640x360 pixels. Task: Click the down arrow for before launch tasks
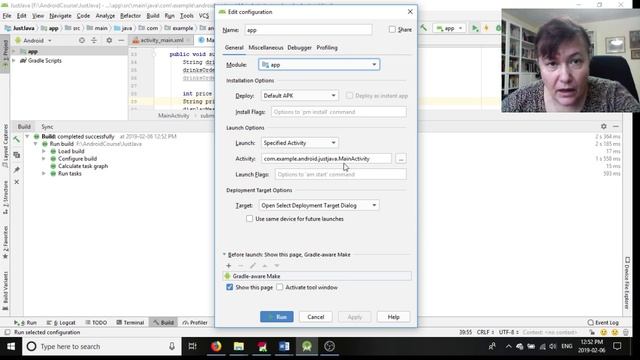[276, 266]
